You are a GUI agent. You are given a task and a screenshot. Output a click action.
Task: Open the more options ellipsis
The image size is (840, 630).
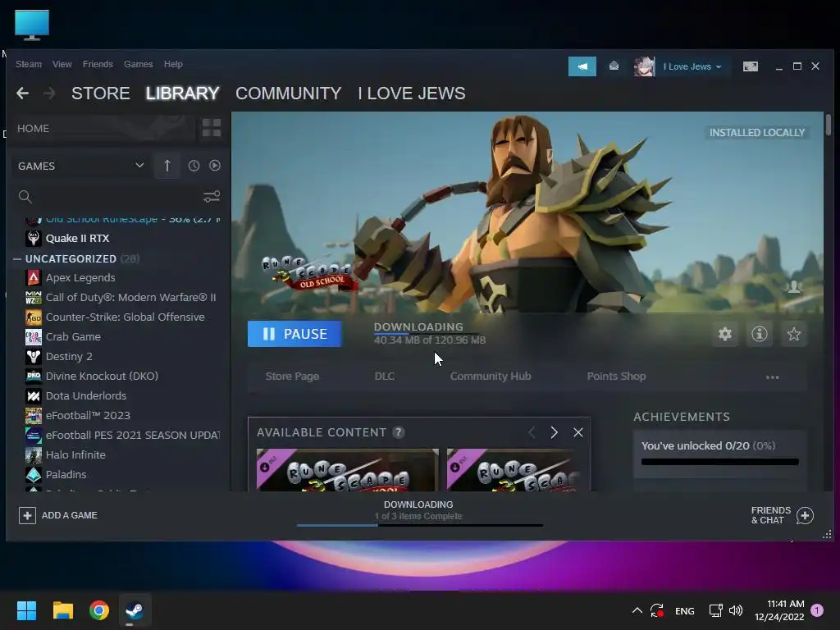point(773,377)
